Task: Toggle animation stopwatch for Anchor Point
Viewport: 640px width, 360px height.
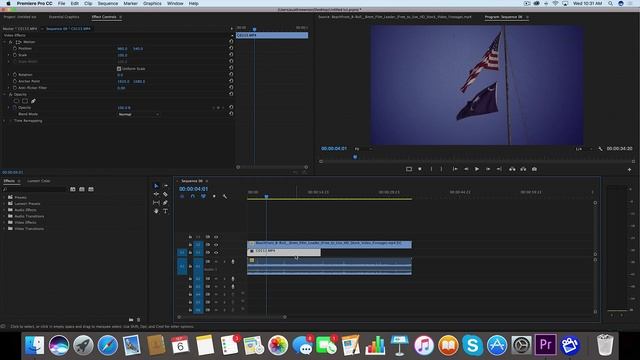Action: (x=15, y=81)
